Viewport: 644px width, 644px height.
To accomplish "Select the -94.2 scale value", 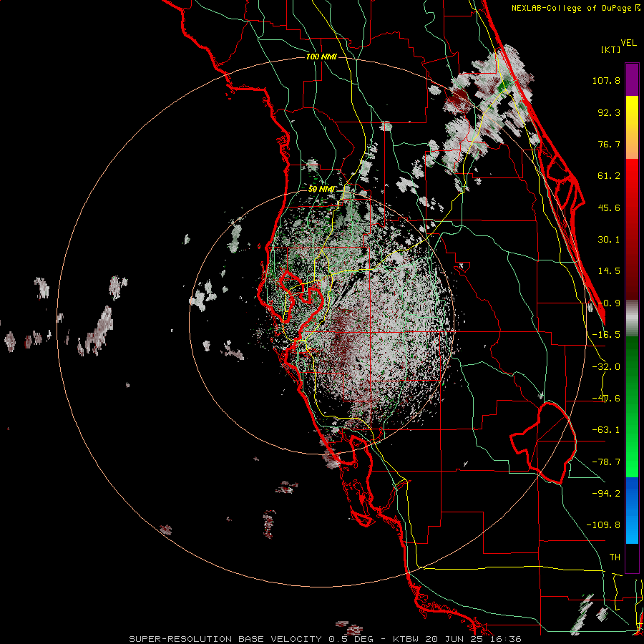I will click(x=606, y=493).
